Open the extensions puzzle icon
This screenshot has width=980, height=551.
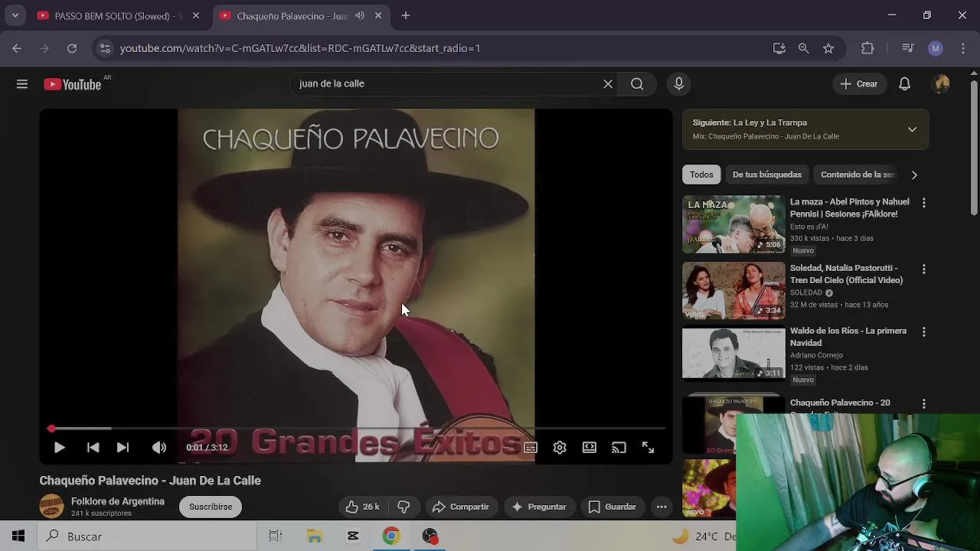pyautogui.click(x=867, y=48)
